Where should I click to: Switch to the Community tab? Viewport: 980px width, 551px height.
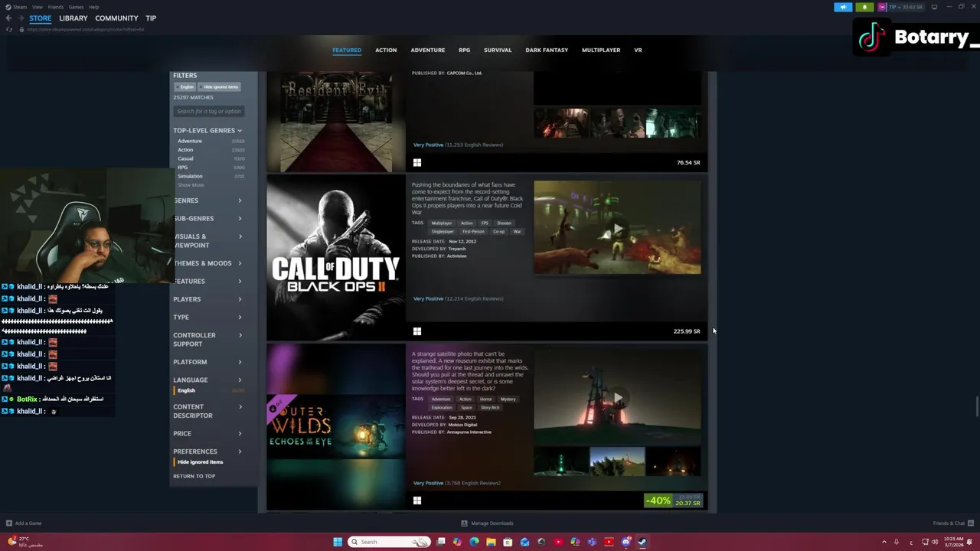point(116,18)
